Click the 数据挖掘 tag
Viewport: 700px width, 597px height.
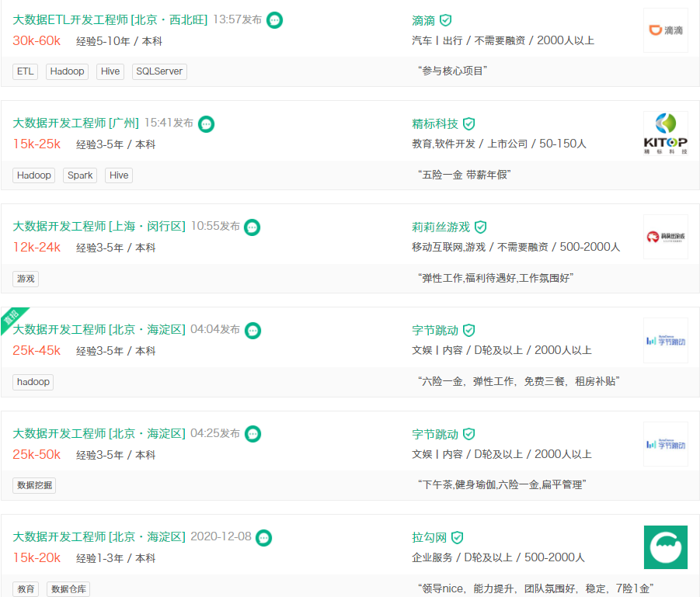pyautogui.click(x=34, y=485)
